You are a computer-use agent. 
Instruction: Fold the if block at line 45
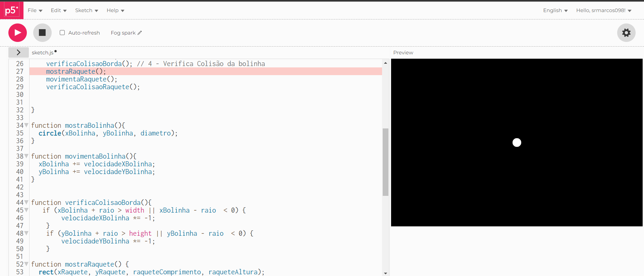pos(26,210)
